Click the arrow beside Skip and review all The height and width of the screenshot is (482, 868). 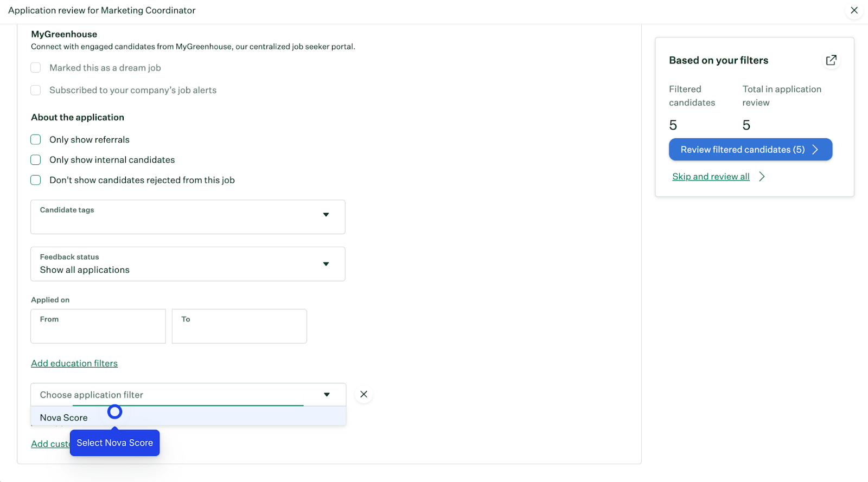(x=762, y=177)
